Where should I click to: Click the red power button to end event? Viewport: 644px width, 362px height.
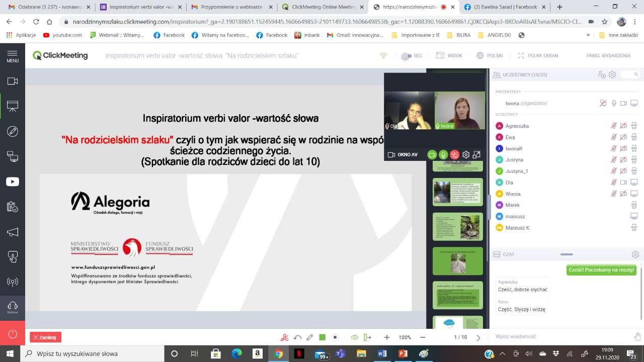click(12, 334)
